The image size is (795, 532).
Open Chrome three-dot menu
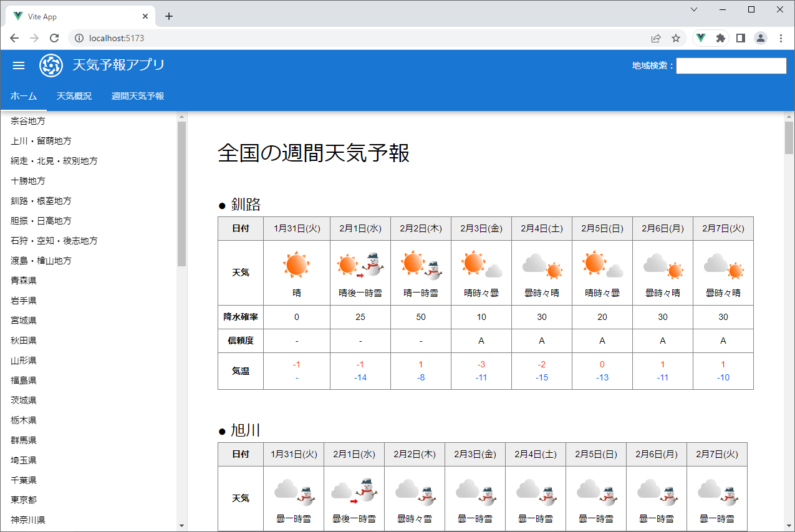[x=781, y=38]
